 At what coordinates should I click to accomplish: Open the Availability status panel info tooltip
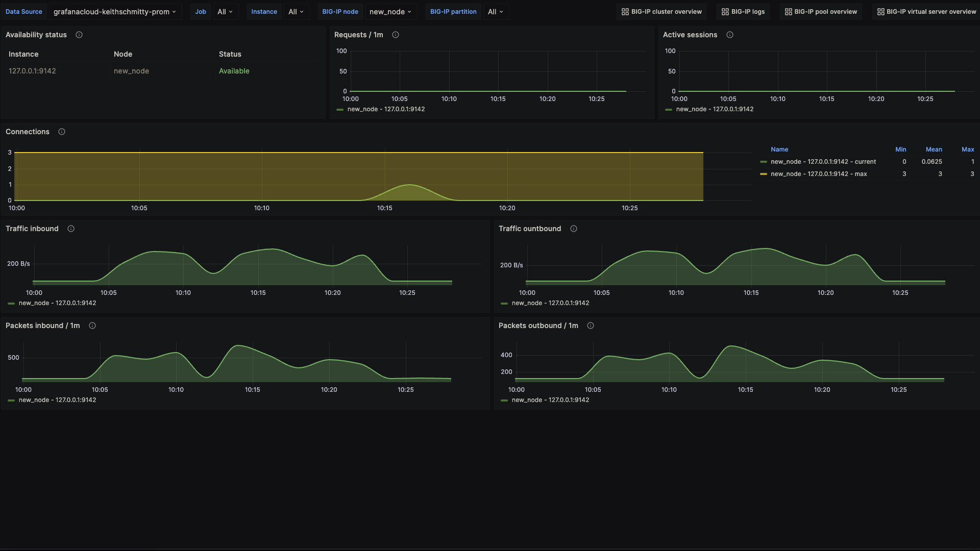pyautogui.click(x=79, y=35)
